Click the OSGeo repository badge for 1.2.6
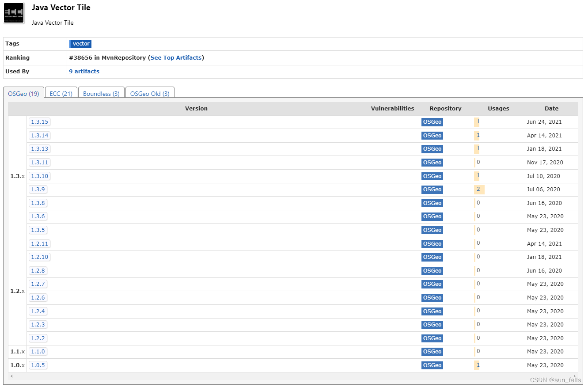This screenshot has width=588, height=387. pos(432,297)
